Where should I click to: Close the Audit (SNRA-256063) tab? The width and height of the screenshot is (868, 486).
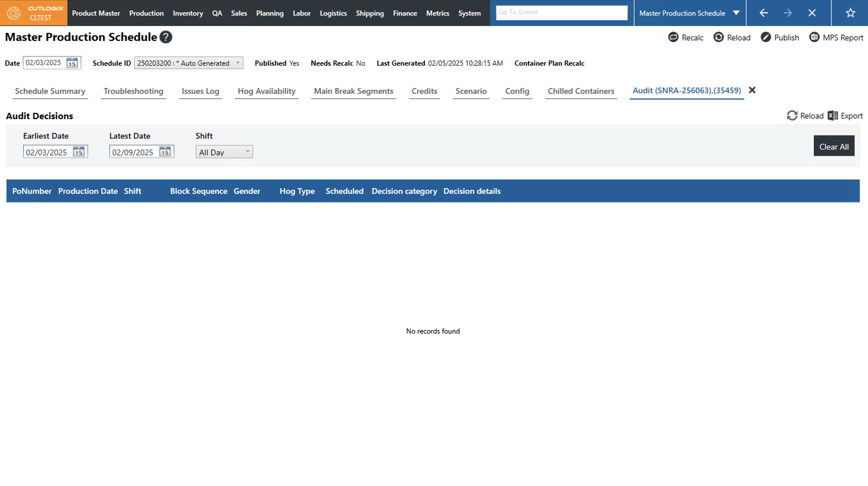coord(752,90)
